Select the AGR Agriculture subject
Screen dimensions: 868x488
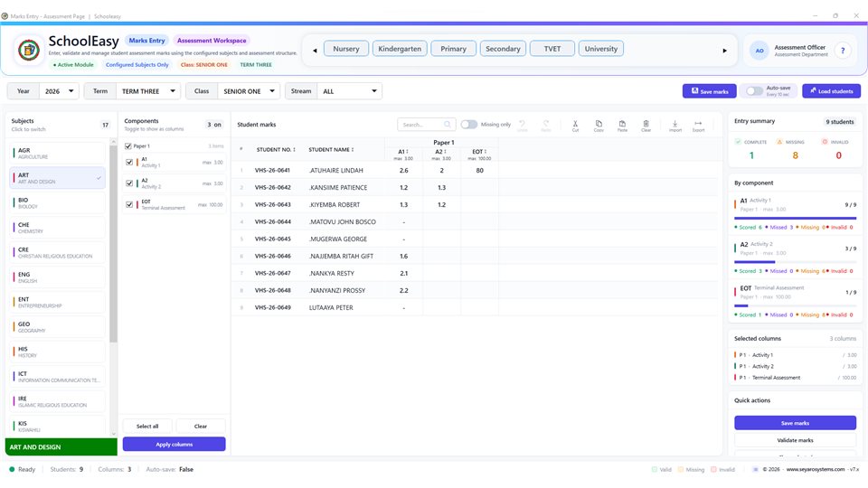click(x=58, y=154)
